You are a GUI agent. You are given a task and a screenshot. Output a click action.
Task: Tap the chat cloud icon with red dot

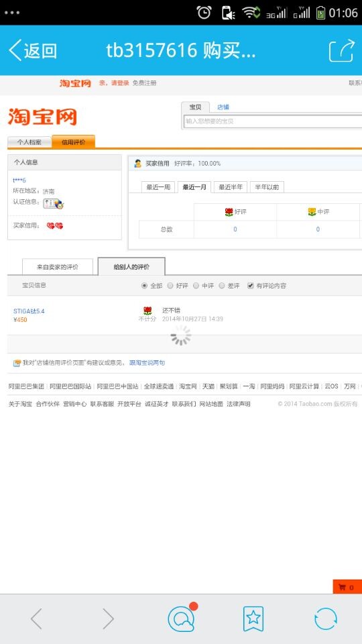click(x=182, y=618)
